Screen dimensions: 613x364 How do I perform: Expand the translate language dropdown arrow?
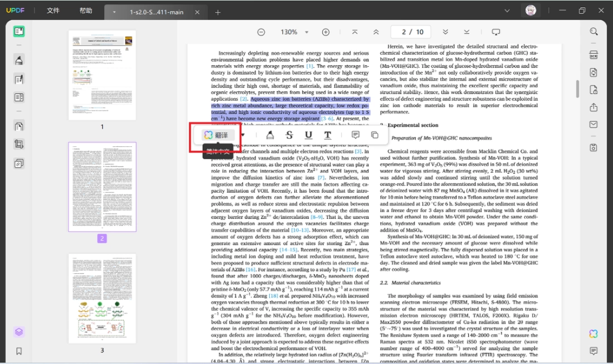[243, 135]
